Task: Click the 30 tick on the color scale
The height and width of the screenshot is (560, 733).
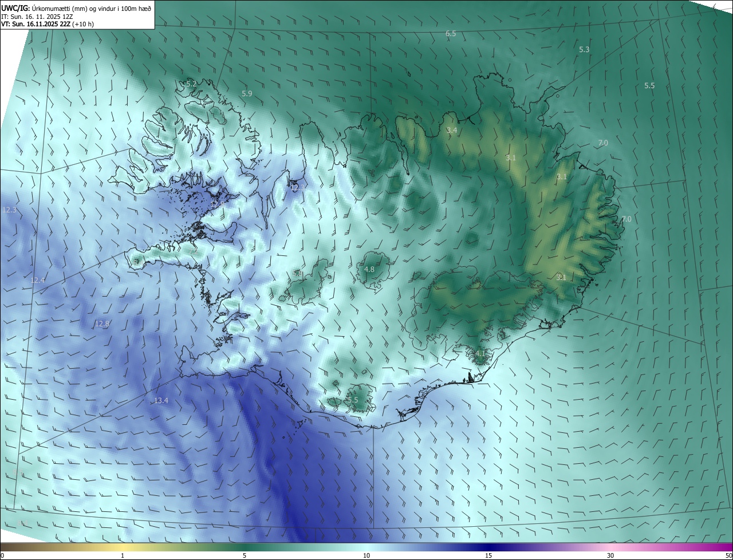Action: [x=610, y=555]
